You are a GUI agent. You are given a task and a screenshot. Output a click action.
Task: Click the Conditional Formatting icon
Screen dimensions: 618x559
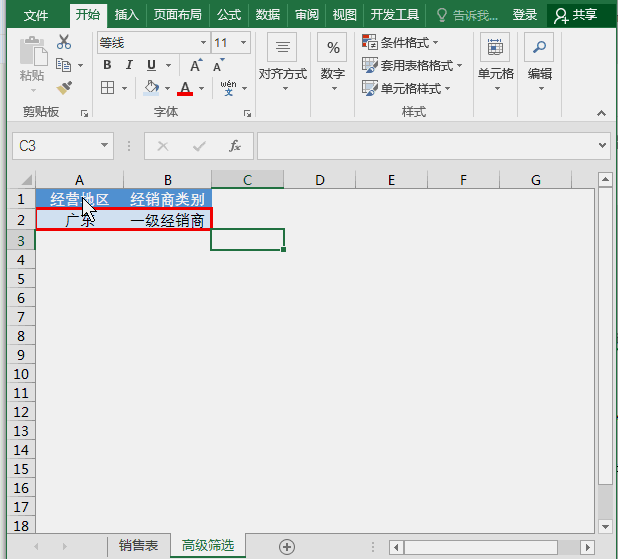pyautogui.click(x=370, y=42)
